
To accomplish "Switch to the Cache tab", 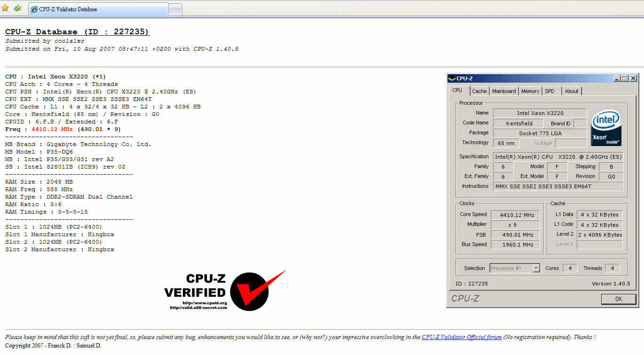I will [x=479, y=91].
